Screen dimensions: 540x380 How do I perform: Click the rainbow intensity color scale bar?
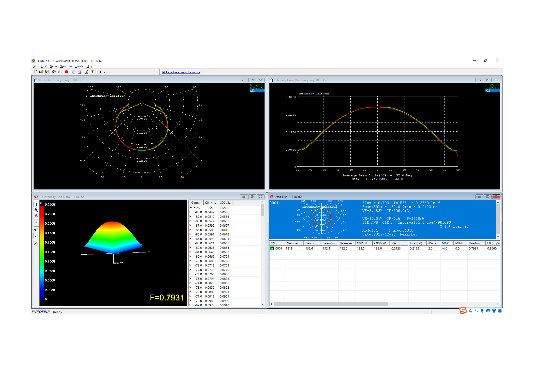(42, 253)
